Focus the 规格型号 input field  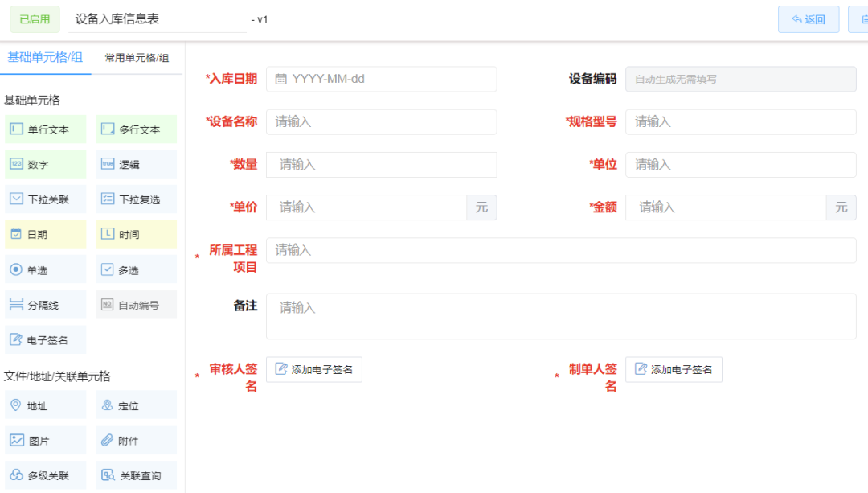[x=741, y=122]
